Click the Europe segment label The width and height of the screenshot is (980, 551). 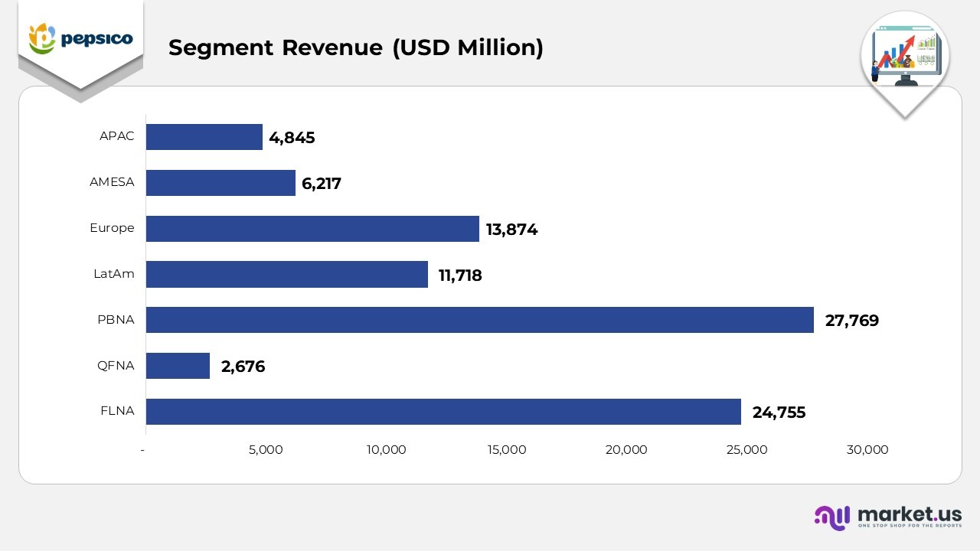(x=113, y=227)
